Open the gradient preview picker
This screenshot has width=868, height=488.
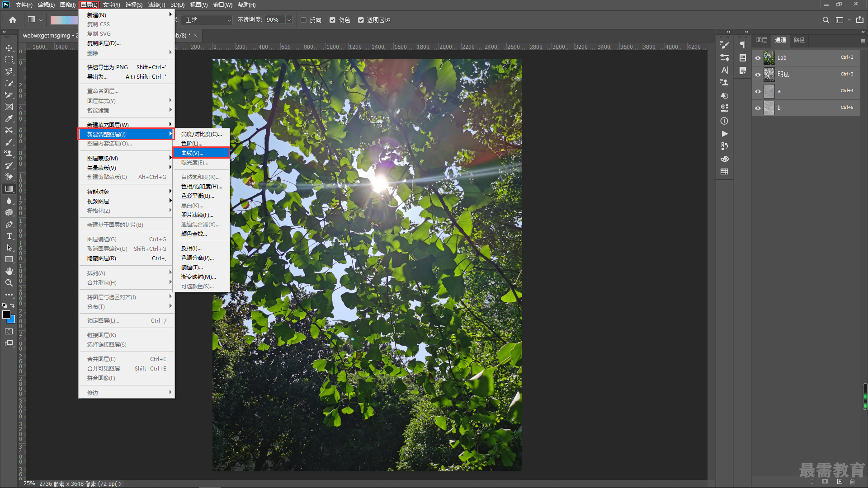(64, 20)
